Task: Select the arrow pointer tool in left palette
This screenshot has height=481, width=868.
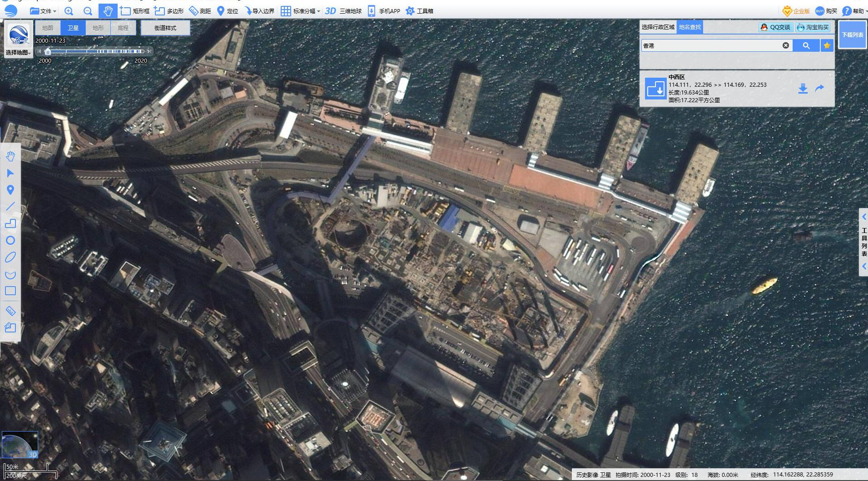Action: (10, 173)
